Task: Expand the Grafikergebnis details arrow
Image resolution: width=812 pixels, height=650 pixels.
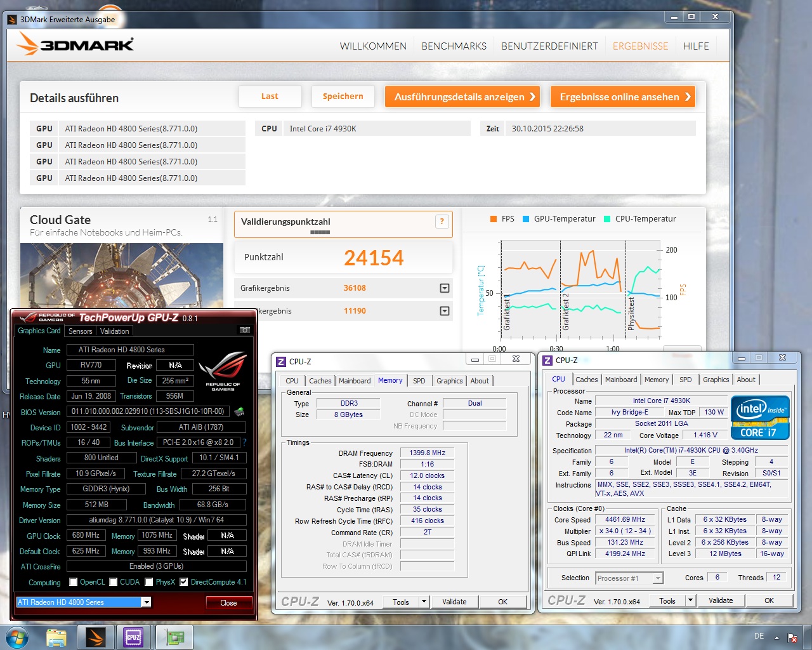Action: coord(445,288)
